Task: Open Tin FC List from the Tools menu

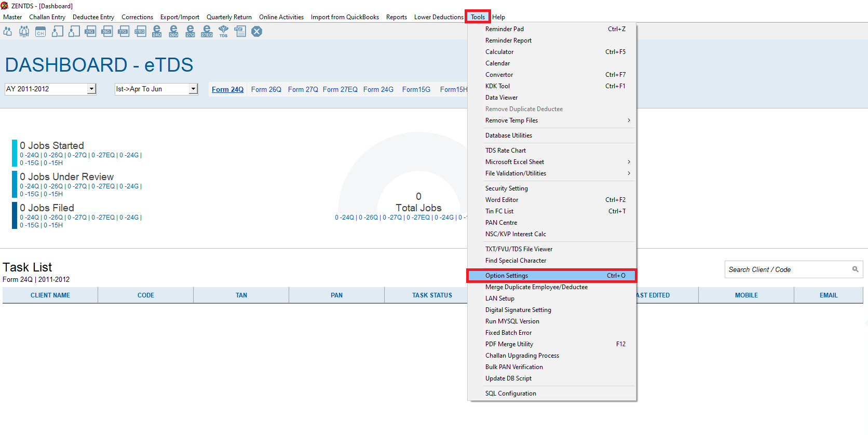Action: (x=552, y=211)
